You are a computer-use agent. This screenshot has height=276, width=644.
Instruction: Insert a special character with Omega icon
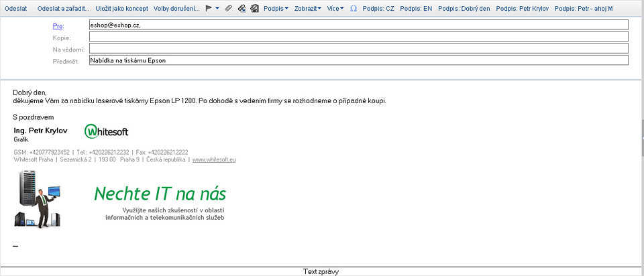(354, 9)
